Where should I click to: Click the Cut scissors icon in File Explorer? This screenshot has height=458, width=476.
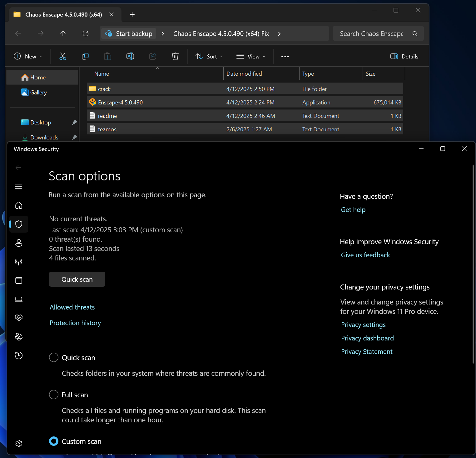tap(63, 56)
